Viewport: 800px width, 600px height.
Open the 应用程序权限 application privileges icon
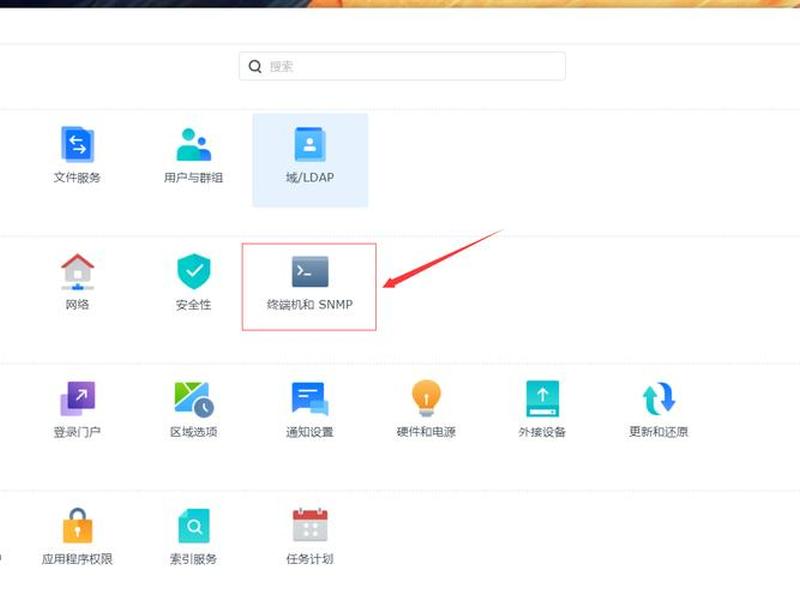click(x=77, y=526)
